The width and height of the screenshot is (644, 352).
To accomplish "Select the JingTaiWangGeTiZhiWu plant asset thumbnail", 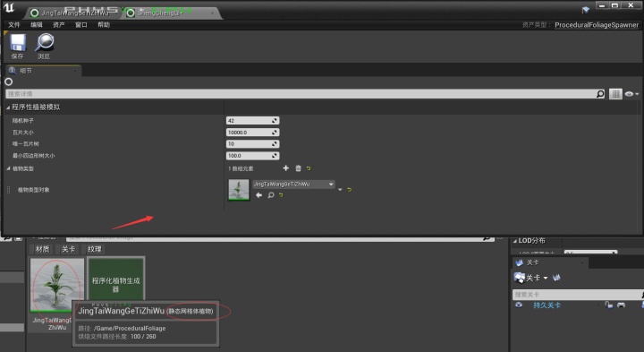I will click(x=57, y=286).
